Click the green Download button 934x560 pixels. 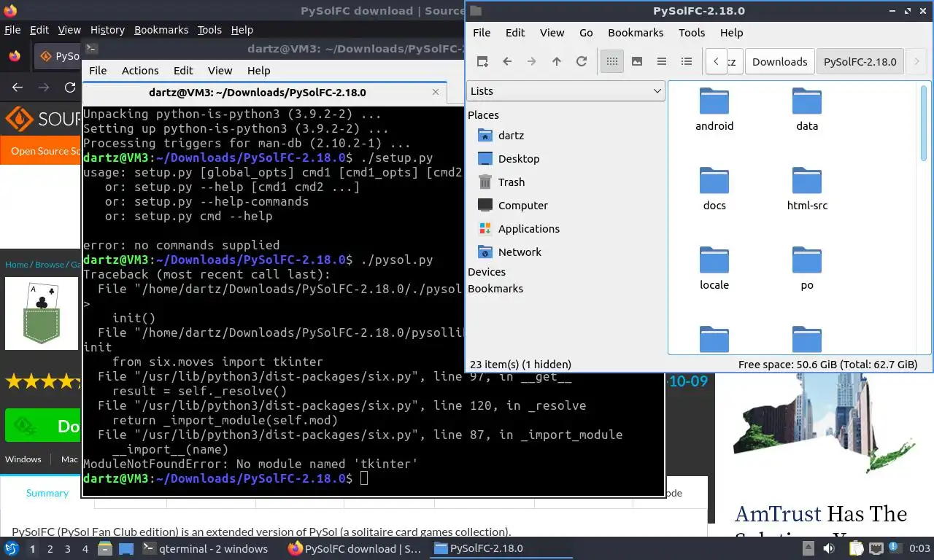(x=43, y=426)
